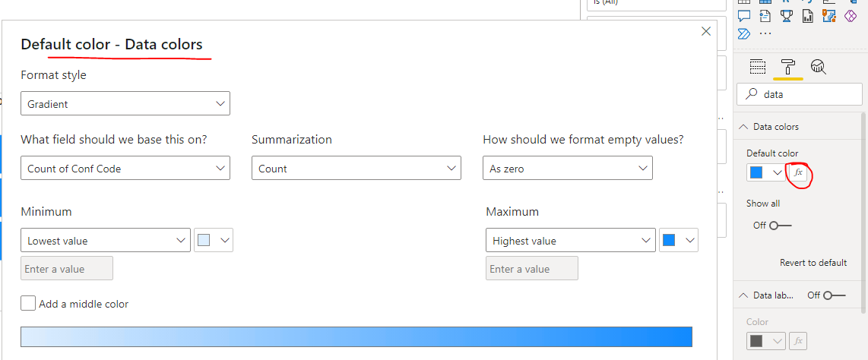Click Revert to default link
The height and width of the screenshot is (360, 868).
[x=813, y=263]
